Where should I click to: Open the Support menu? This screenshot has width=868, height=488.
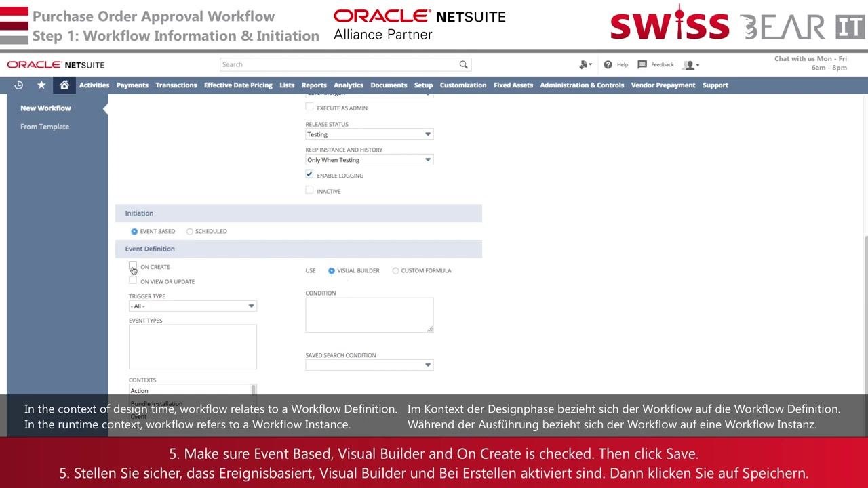(x=715, y=85)
